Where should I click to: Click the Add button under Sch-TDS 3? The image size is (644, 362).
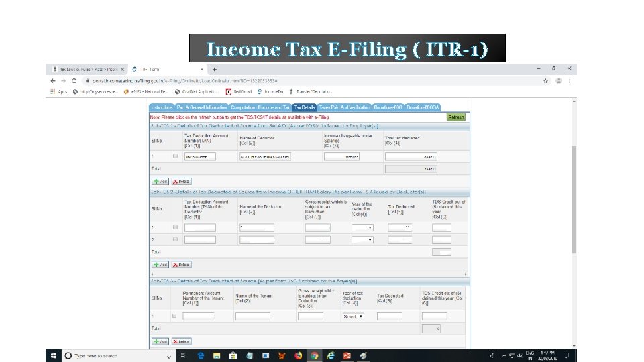[160, 341]
